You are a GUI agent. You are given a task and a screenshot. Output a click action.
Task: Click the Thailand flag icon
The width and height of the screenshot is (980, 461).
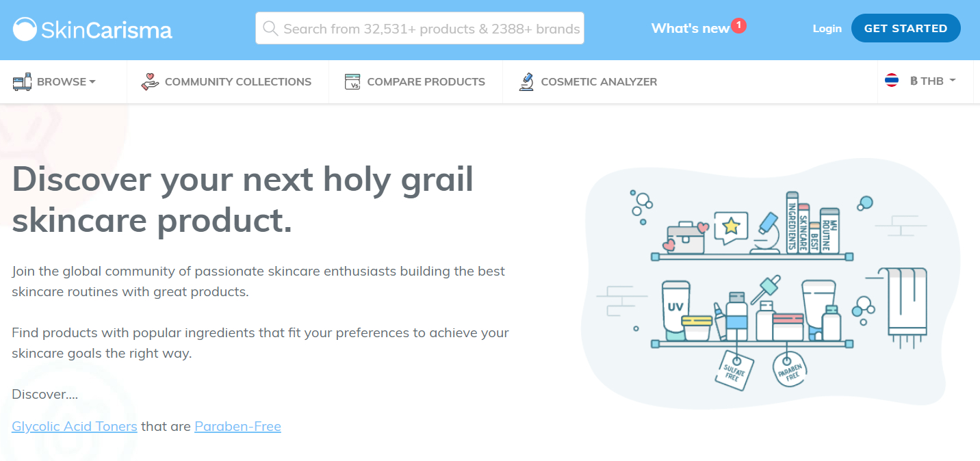892,81
